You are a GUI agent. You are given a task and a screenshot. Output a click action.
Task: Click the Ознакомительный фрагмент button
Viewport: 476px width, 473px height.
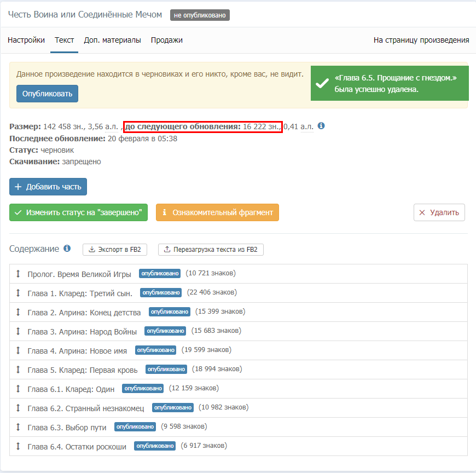217,212
